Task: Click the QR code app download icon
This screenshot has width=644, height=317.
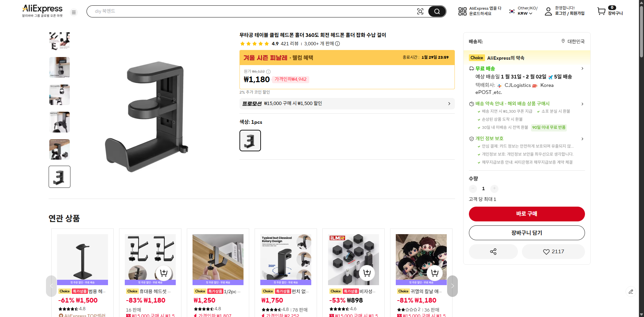Action: (462, 11)
